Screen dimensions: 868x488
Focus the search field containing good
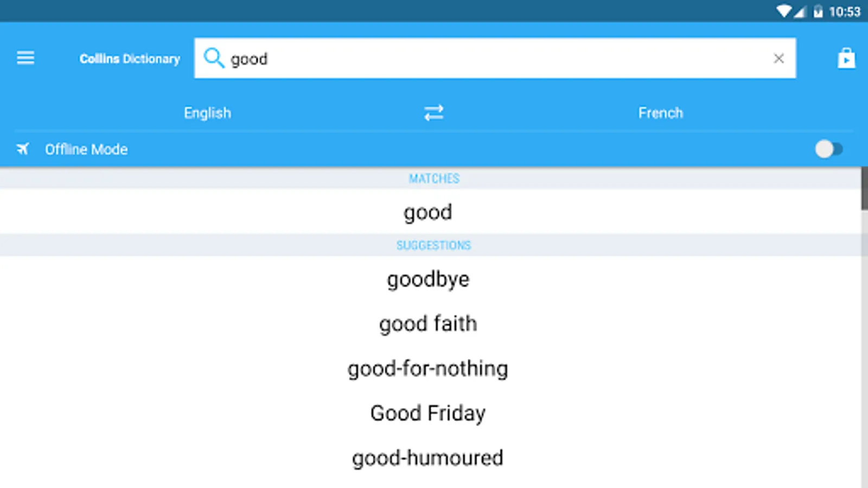495,58
